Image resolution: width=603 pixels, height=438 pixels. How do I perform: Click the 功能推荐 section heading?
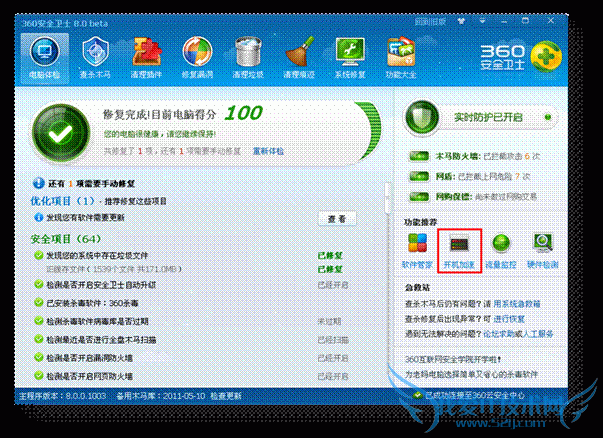click(421, 222)
